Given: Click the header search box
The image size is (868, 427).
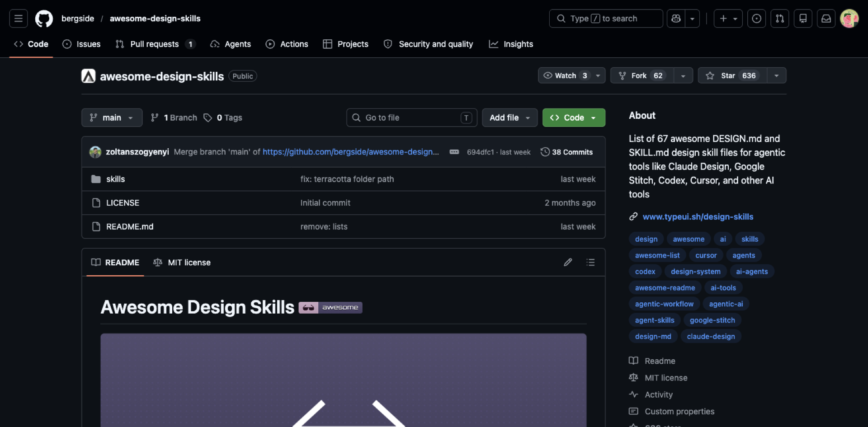Looking at the screenshot, I should [606, 19].
